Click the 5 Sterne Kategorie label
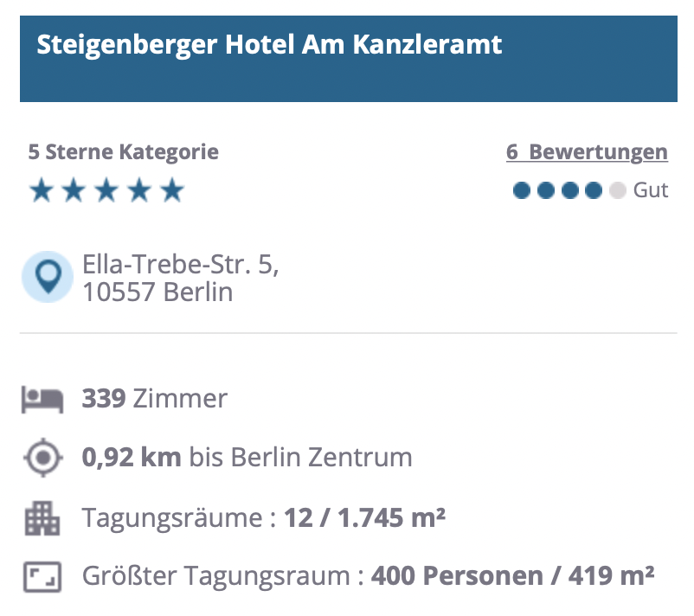This screenshot has height=616, width=694. point(124,152)
